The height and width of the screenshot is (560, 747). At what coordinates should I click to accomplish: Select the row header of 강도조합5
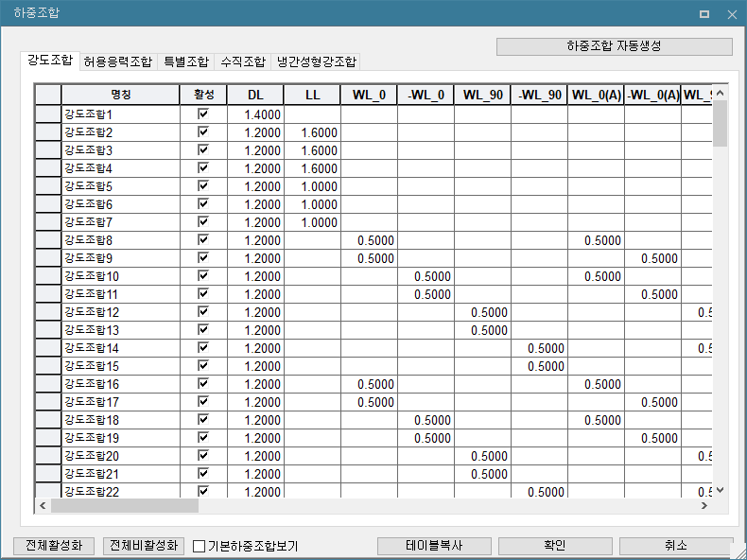pyautogui.click(x=48, y=186)
